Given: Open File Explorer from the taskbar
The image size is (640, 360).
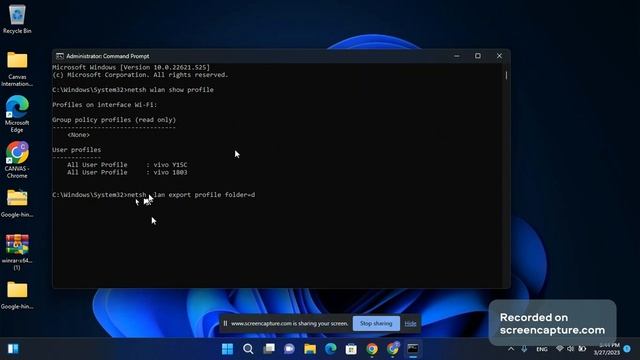Looking at the screenshot, I should (x=310, y=349).
